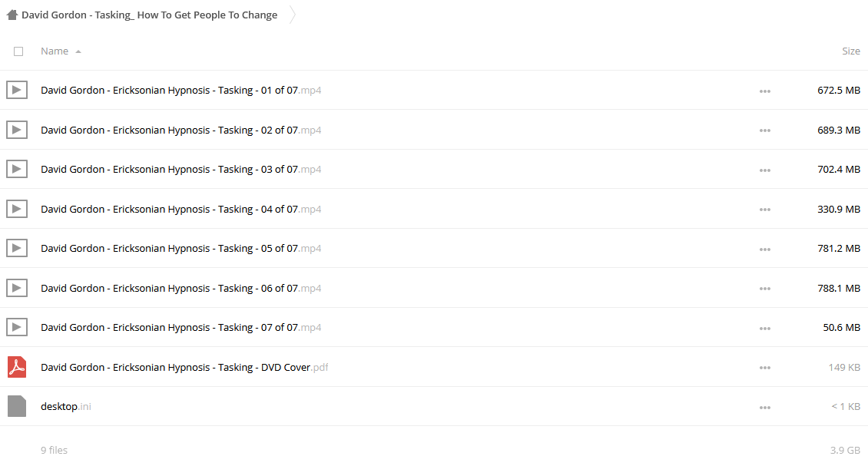Click the video icon for Tasking 02 of 07
The width and height of the screenshot is (868, 466).
17,130
